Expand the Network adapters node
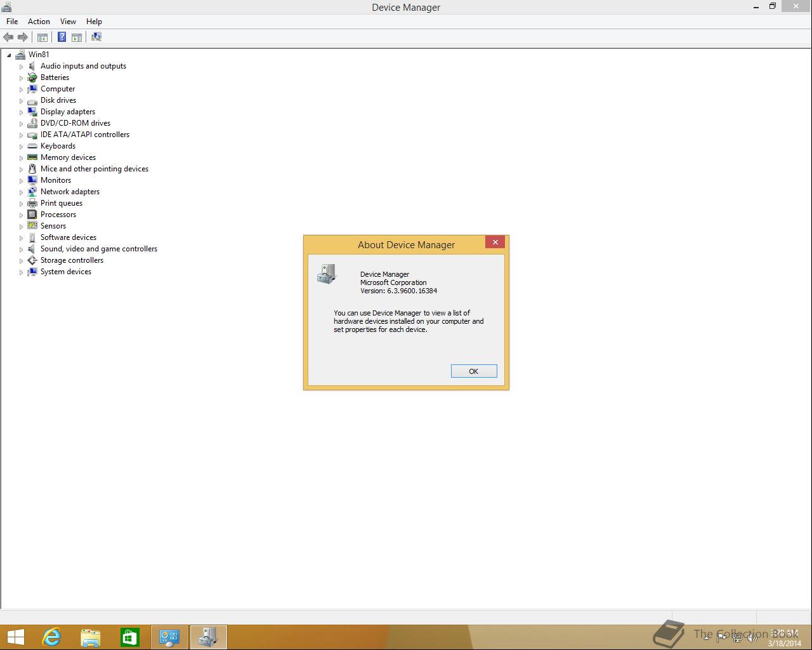812x650 pixels. pos(21,192)
